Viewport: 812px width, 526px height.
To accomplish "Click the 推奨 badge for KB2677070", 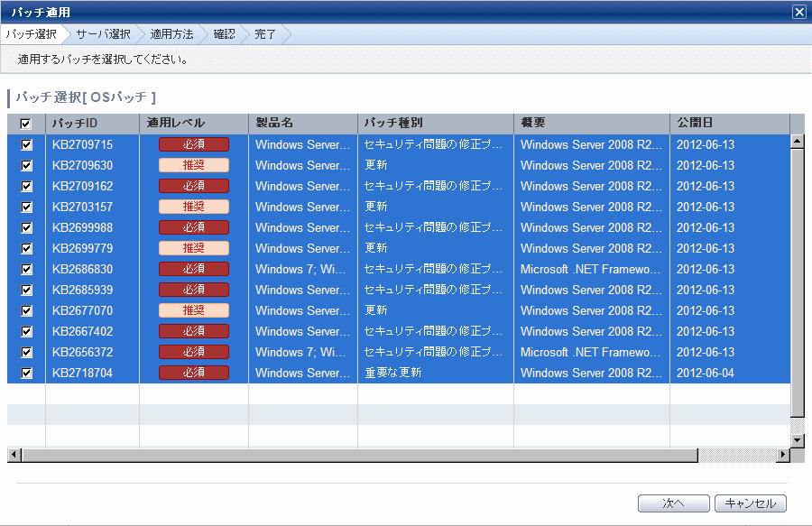I will tap(194, 310).
